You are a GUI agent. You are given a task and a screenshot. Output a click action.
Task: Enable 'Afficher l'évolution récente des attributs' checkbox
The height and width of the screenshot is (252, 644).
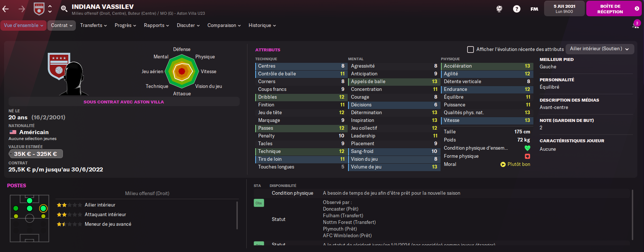pyautogui.click(x=471, y=50)
